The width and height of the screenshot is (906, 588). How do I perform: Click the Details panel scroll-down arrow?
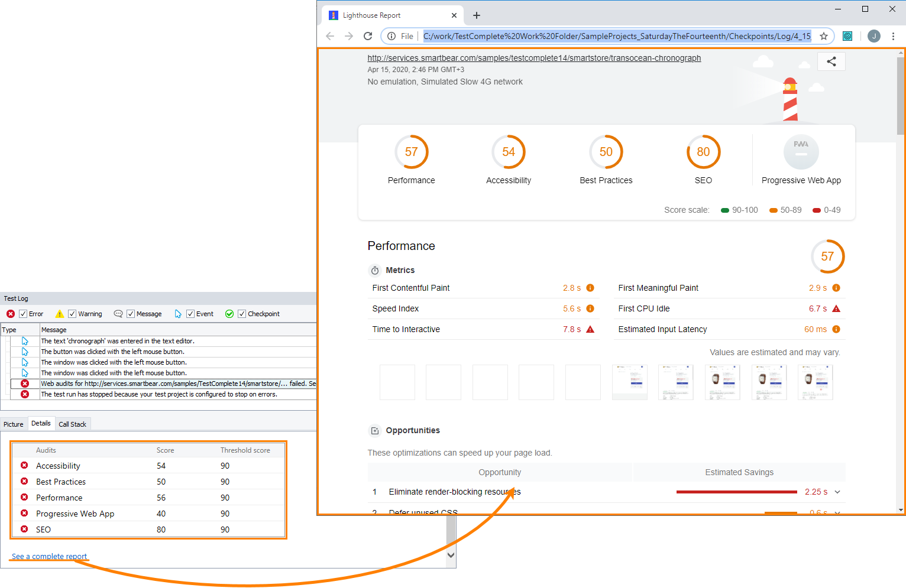point(451,555)
